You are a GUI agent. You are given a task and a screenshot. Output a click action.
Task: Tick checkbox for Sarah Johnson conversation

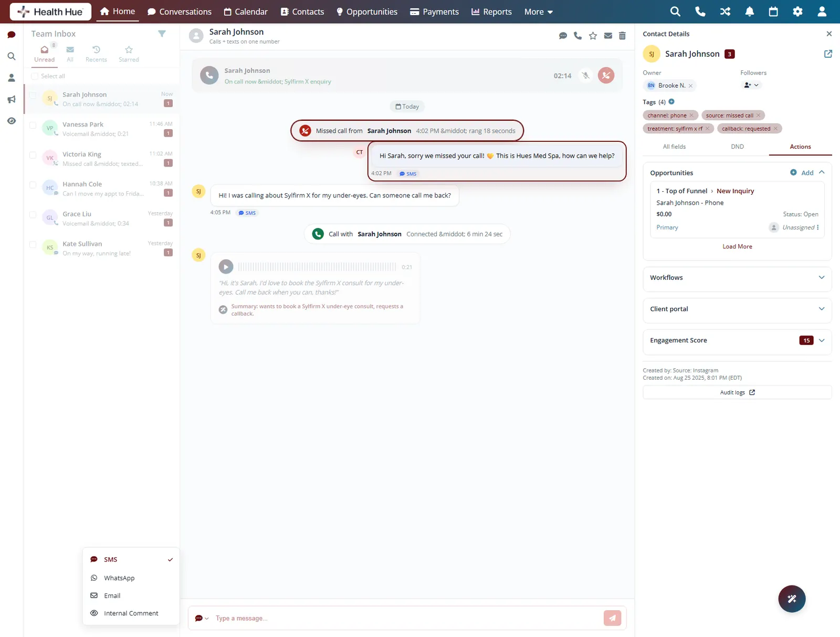(33, 95)
